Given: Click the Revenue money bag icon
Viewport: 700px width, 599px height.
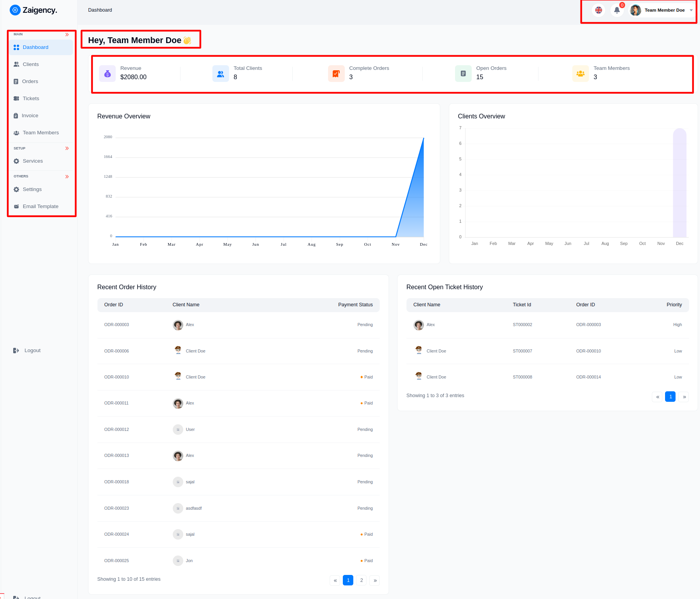Looking at the screenshot, I should coord(108,73).
